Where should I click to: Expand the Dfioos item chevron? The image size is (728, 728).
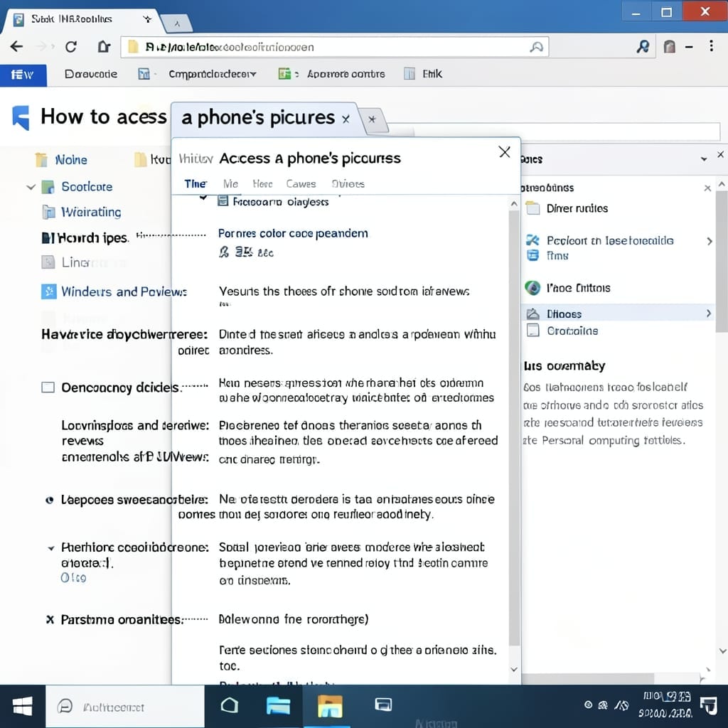tap(709, 314)
